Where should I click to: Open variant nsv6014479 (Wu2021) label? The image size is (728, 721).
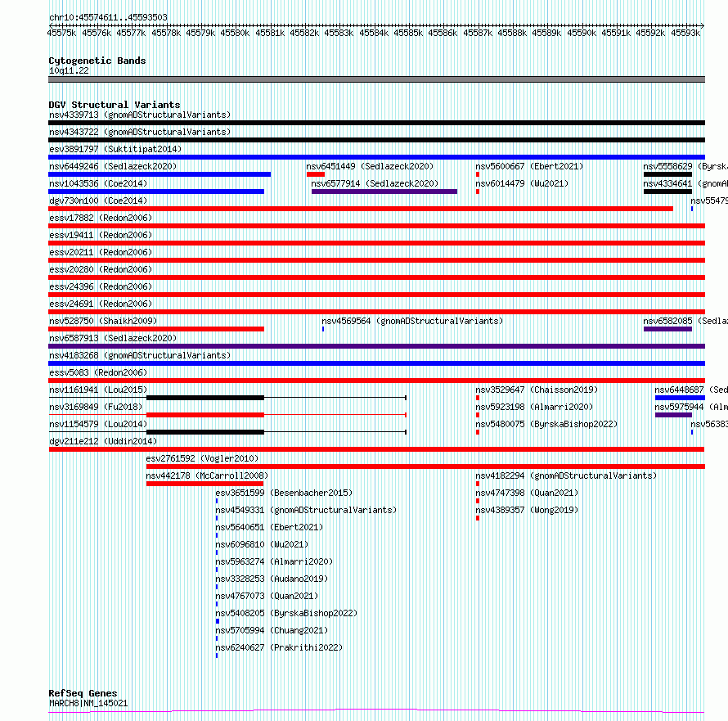[522, 183]
